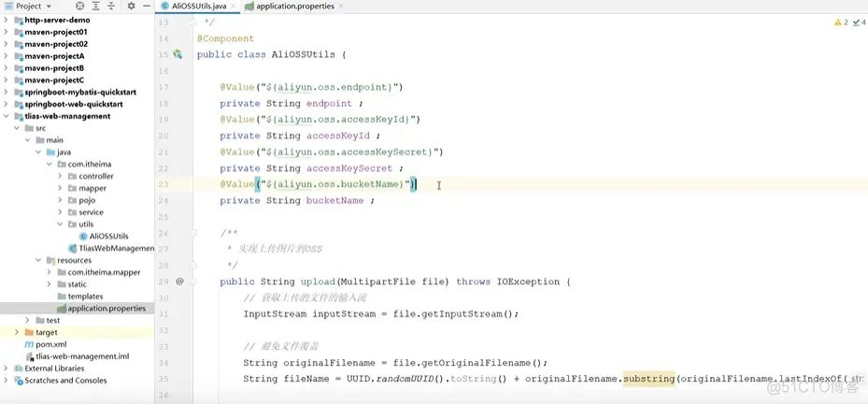Click the tlias-web-management.iml file icon
The height and width of the screenshot is (404, 868).
(x=29, y=356)
